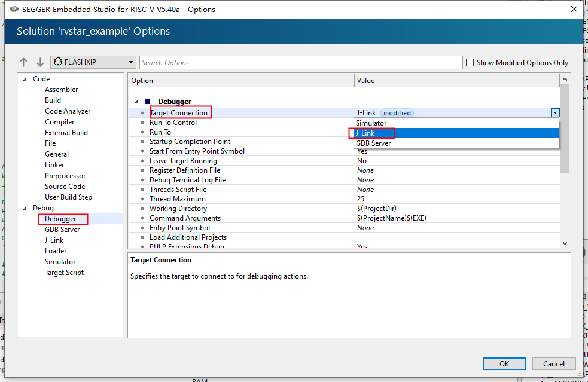Click the options list scroll up arrow
588x382 pixels.
[565, 79]
